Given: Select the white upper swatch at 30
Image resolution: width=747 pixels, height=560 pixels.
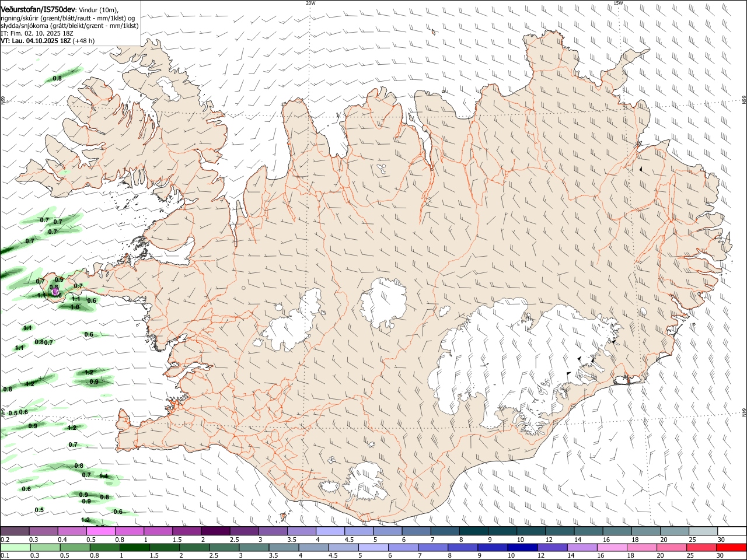Looking at the screenshot, I should click(732, 531).
